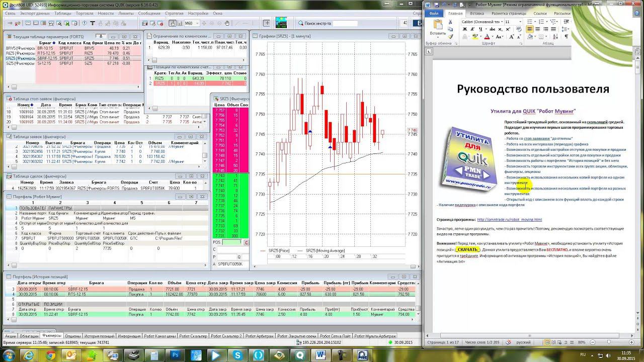This screenshot has width=644, height=362.
Task: Show paragraph marks in Word
Action: [x=567, y=36]
